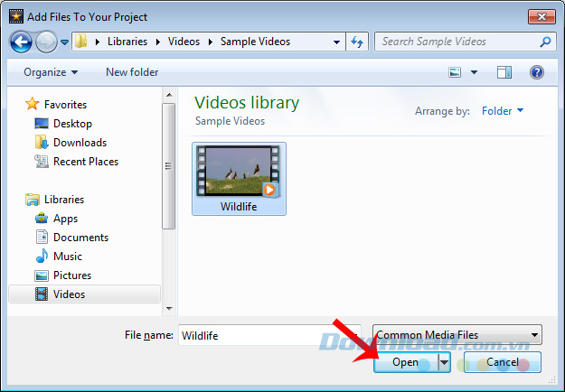Click the Videos filmstrip icon
Image resolution: width=565 pixels, height=392 pixels.
(42, 294)
